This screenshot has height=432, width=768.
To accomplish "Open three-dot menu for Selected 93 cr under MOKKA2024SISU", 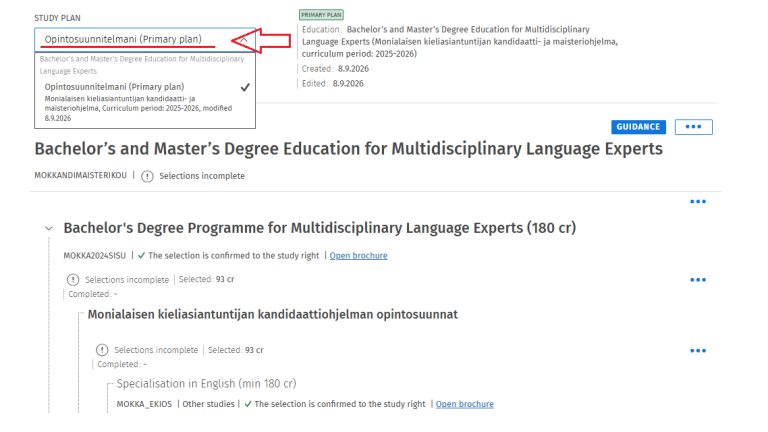I will [x=698, y=280].
